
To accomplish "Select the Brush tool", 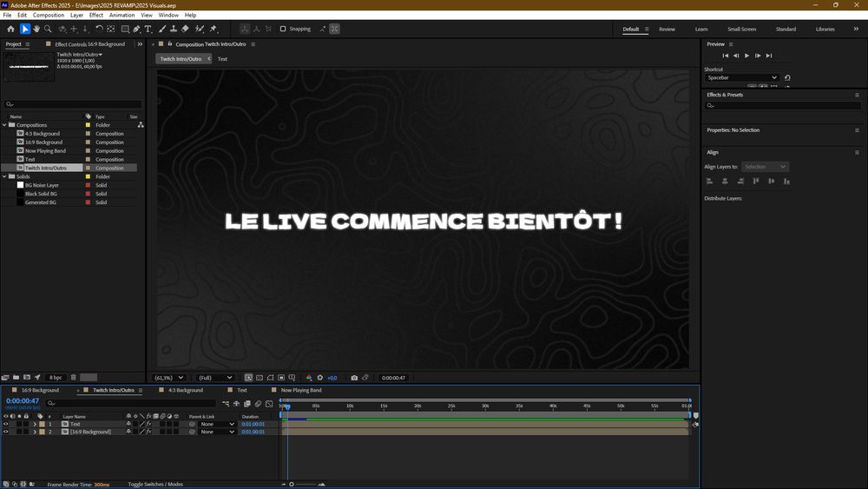I will pos(162,29).
